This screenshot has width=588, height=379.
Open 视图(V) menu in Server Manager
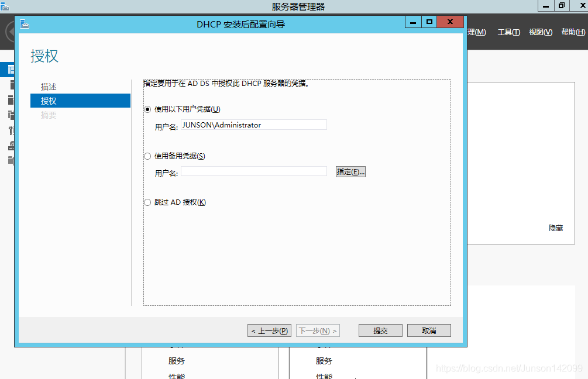[541, 32]
